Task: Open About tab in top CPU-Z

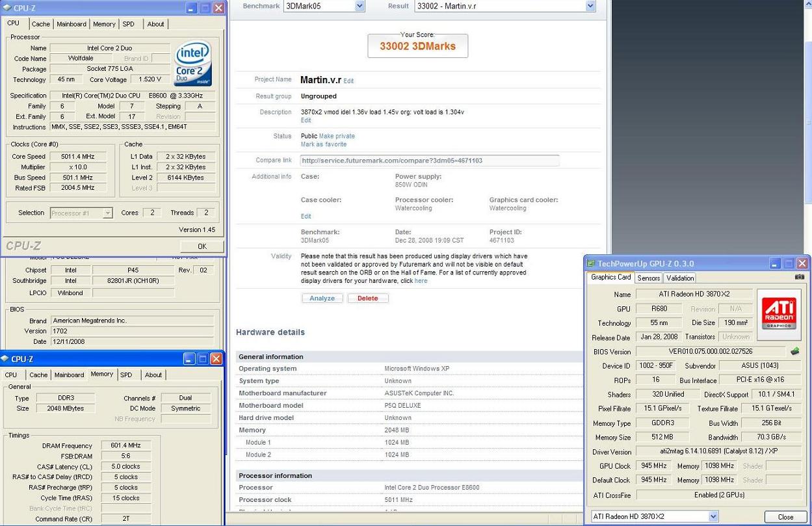Action: click(155, 24)
